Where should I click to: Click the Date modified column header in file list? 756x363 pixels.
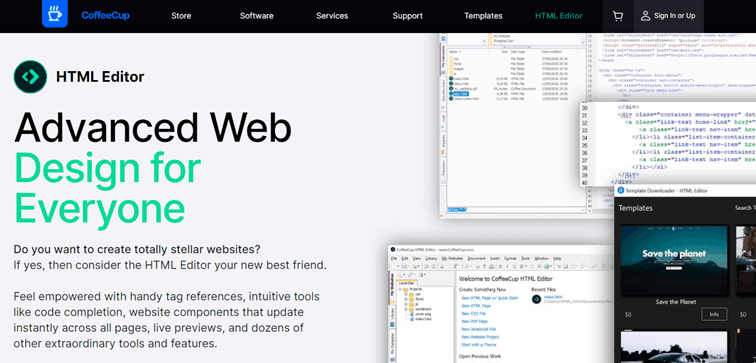[x=552, y=51]
